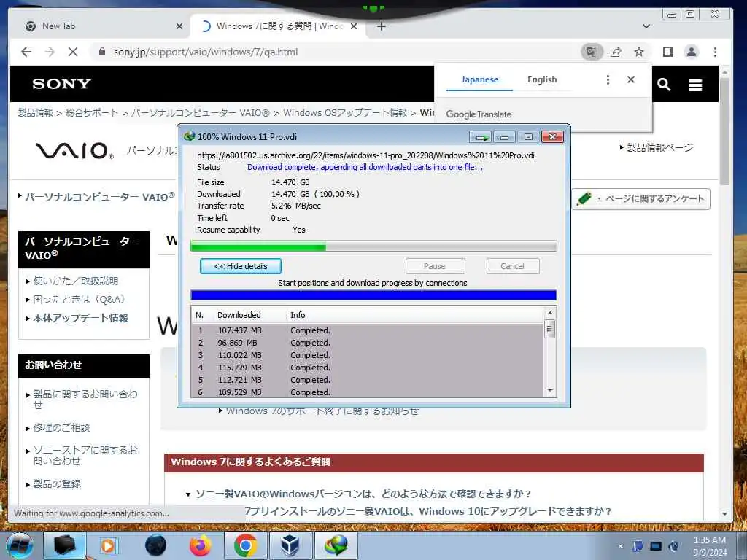This screenshot has width=747, height=560.
Task: Close the Google Translate popup
Action: pos(631,79)
